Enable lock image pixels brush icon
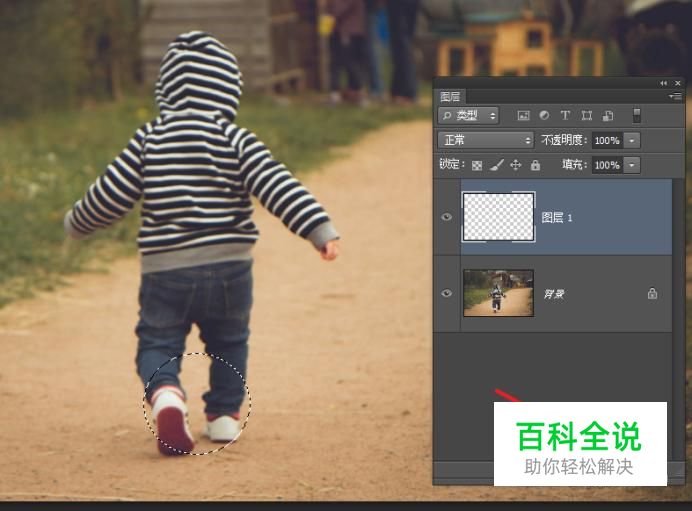Viewport: 692px width, 511px height. 496,165
